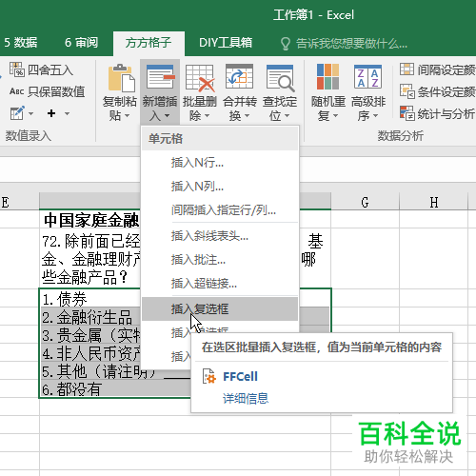Click the FFCell add-in icon in tooltip
Image resolution: width=476 pixels, height=476 pixels.
click(209, 376)
